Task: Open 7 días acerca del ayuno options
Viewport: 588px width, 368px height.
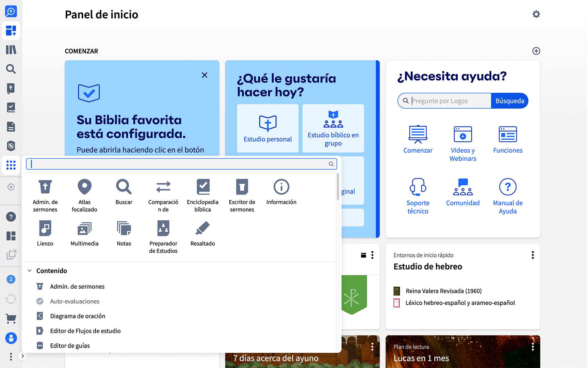Action: [372, 347]
